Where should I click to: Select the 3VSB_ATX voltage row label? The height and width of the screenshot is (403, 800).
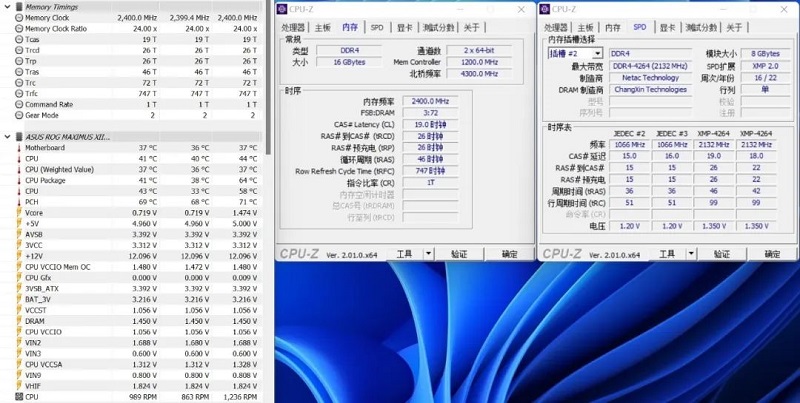(42, 288)
